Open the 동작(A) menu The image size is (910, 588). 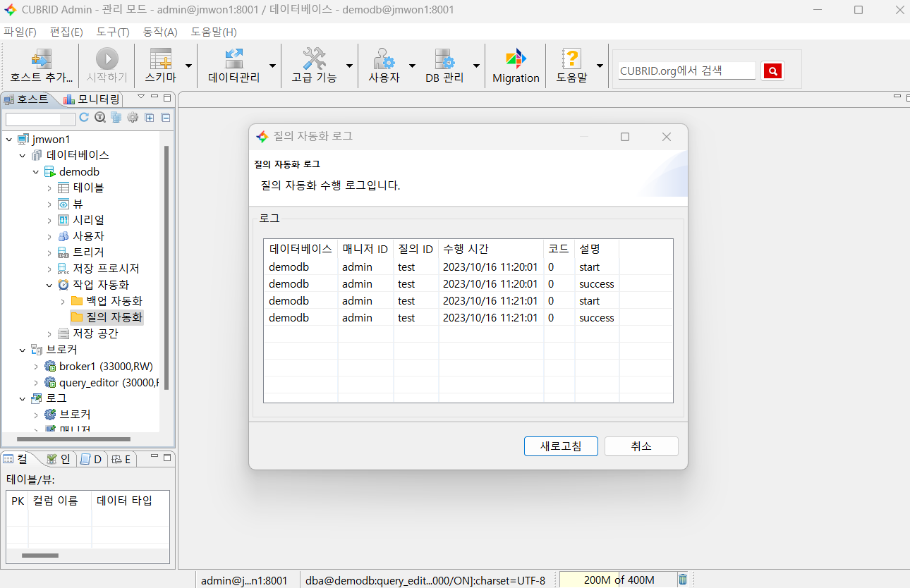click(160, 32)
